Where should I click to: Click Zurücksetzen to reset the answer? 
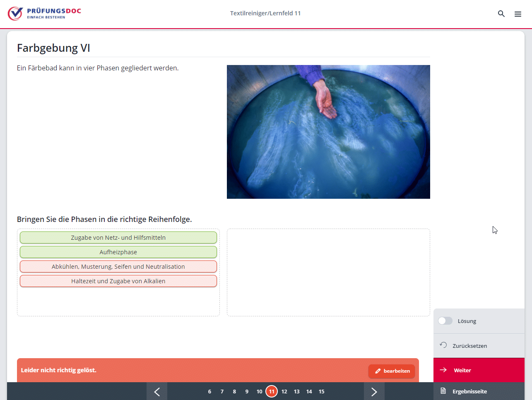tap(469, 346)
